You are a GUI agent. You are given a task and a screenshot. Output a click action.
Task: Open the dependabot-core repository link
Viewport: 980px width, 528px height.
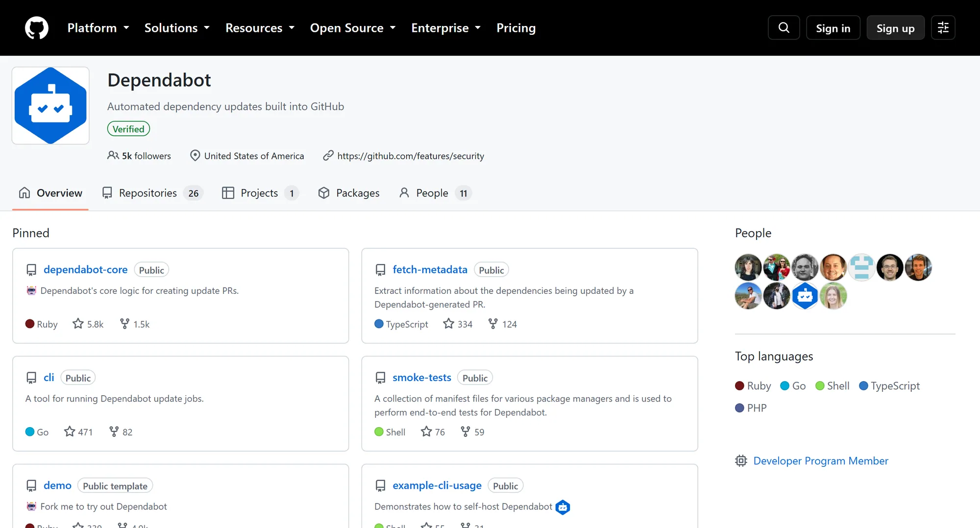coord(85,269)
